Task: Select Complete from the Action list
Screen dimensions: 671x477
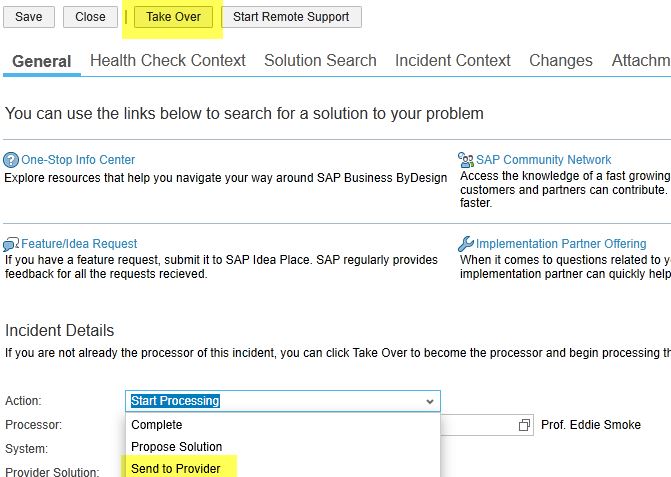Action: pos(282,425)
